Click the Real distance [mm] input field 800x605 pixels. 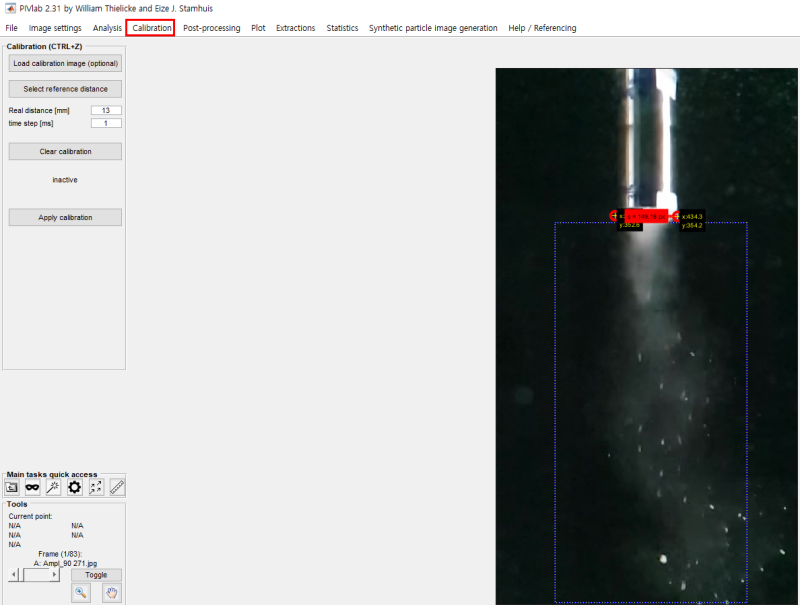coord(106,110)
